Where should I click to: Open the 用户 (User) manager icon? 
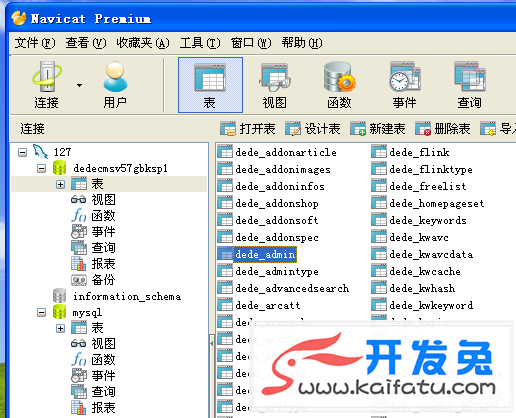115,85
